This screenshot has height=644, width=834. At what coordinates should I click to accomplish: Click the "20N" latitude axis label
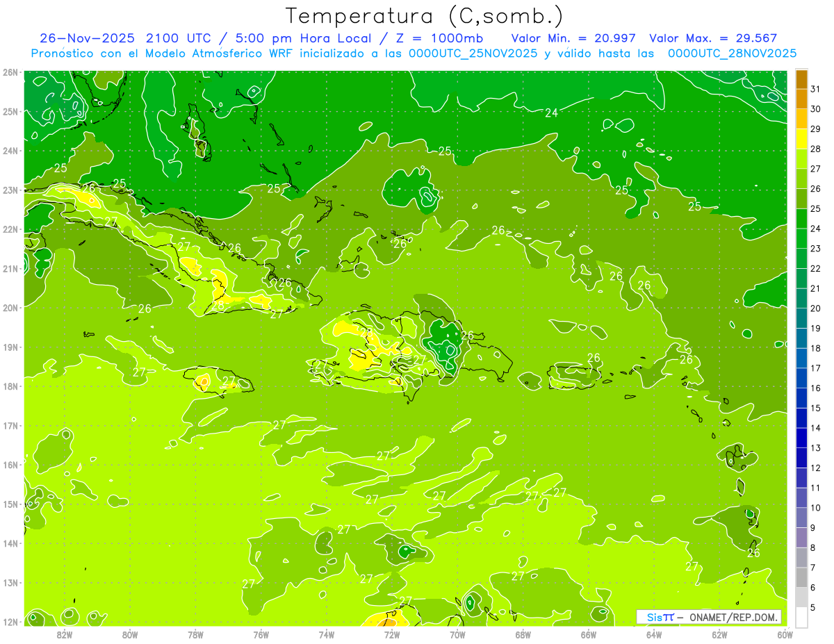10,308
